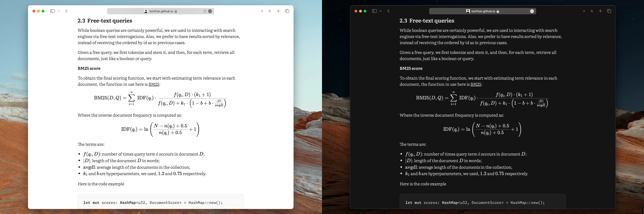Click the lock icon in the dark address bar
Screen dimensions: 644x214
[x=498, y=11]
